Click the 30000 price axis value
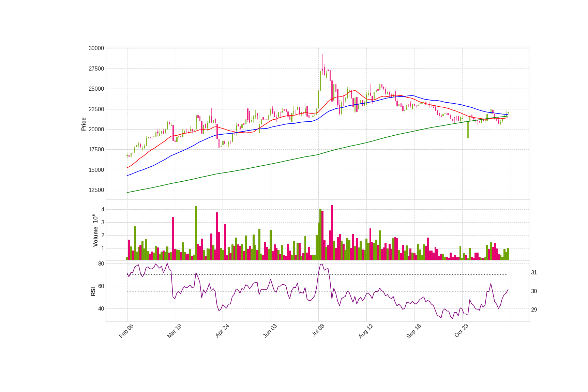Viewport: 588px width, 392px height. click(x=96, y=48)
